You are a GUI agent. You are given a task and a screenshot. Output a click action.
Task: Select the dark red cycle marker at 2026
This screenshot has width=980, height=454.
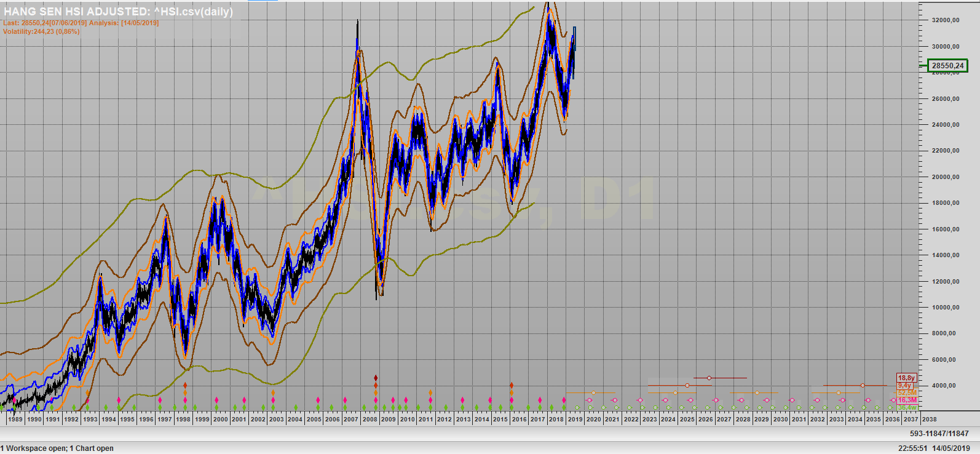[x=709, y=378]
